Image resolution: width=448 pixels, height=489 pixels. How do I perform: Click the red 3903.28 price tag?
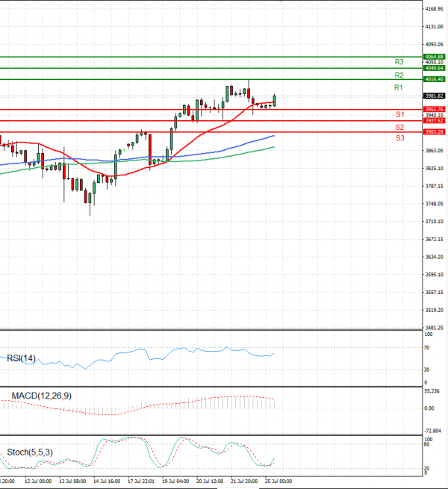(x=434, y=132)
